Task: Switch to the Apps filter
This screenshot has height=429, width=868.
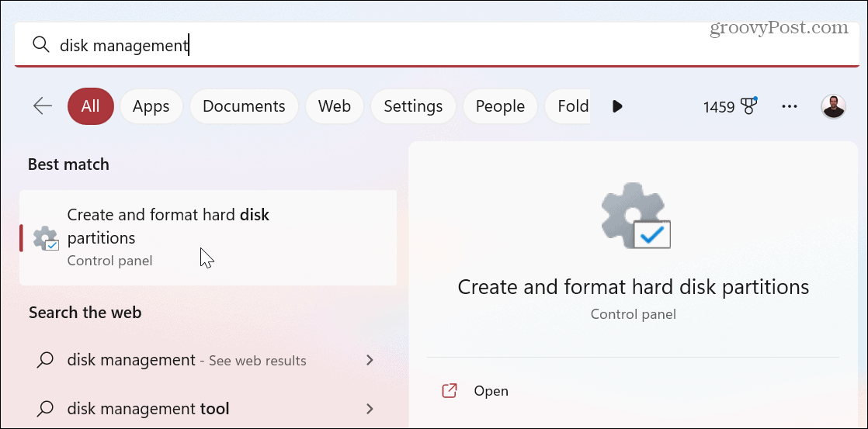Action: tap(151, 106)
